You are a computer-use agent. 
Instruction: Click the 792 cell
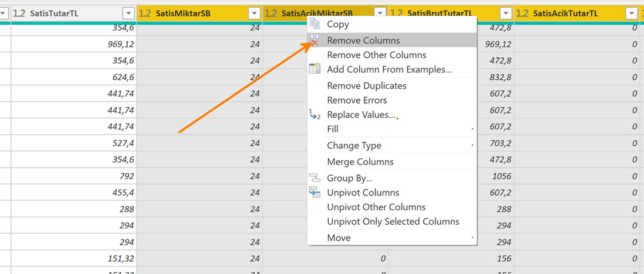[73, 176]
